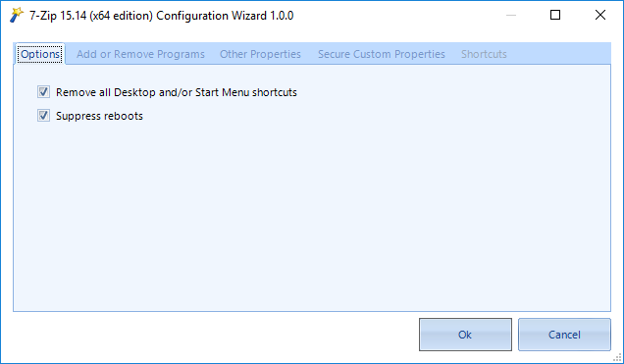This screenshot has height=364, width=624.
Task: Go to Secure Custom Properties tab
Action: click(382, 54)
